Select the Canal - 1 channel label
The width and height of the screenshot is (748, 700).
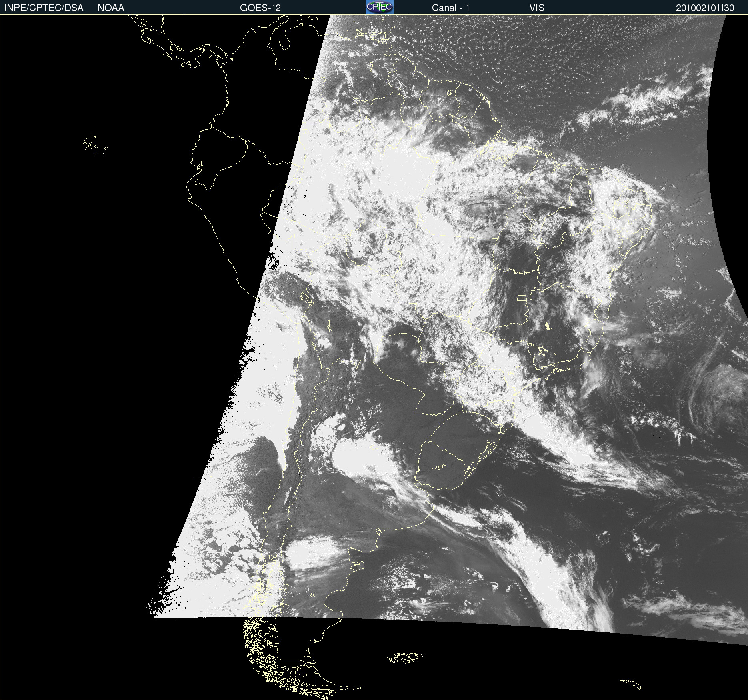(451, 8)
